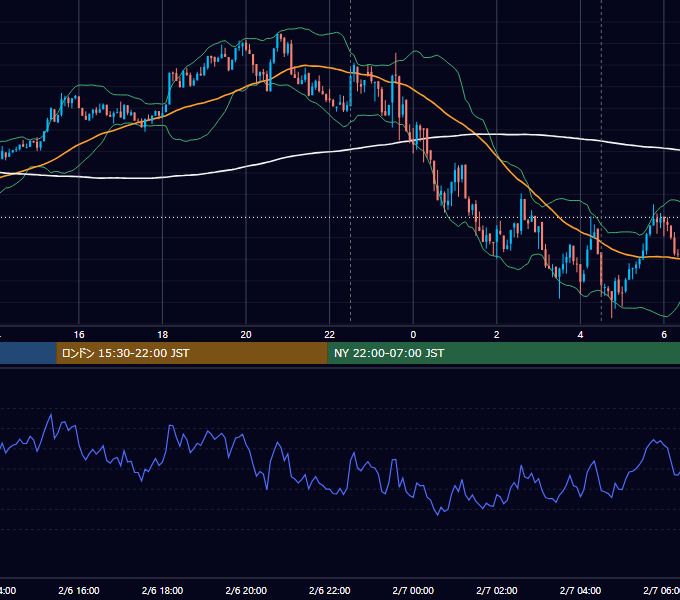Click the 2/7 04:00 date label
Screen dimensions: 680x600
click(x=580, y=590)
